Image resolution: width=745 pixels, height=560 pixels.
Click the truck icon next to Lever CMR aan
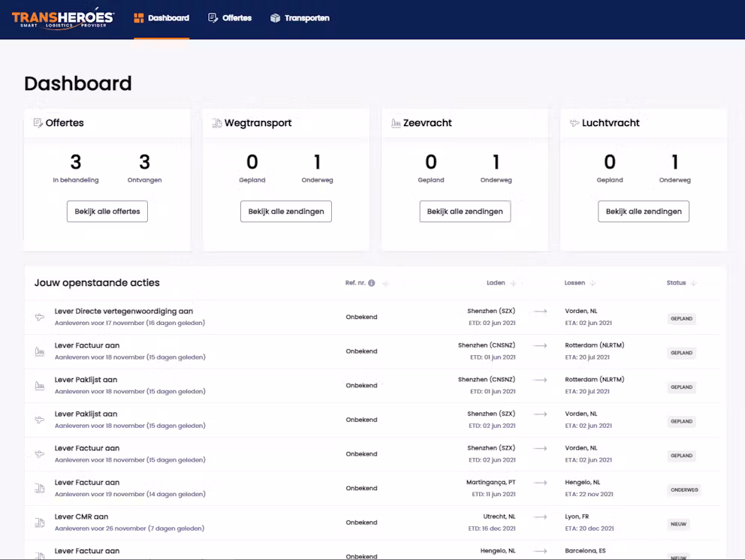coord(38,522)
